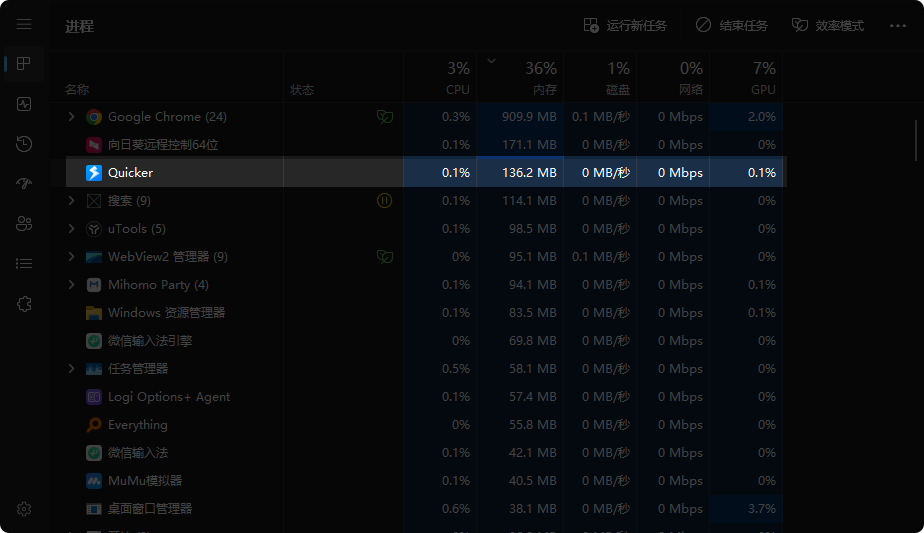Click the vertical scrollbar thumb
The width and height of the screenshot is (924, 533).
(x=916, y=140)
